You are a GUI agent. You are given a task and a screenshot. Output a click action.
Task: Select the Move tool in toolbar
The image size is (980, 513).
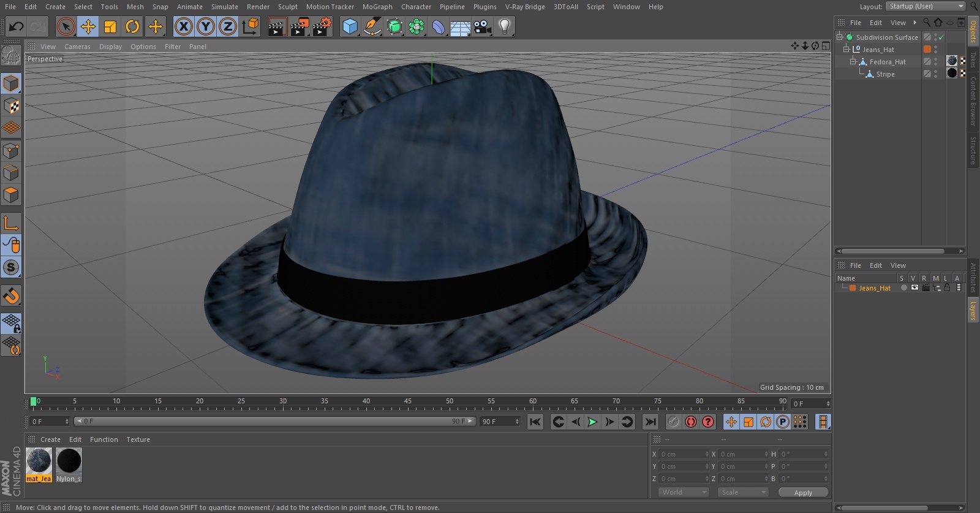(88, 26)
